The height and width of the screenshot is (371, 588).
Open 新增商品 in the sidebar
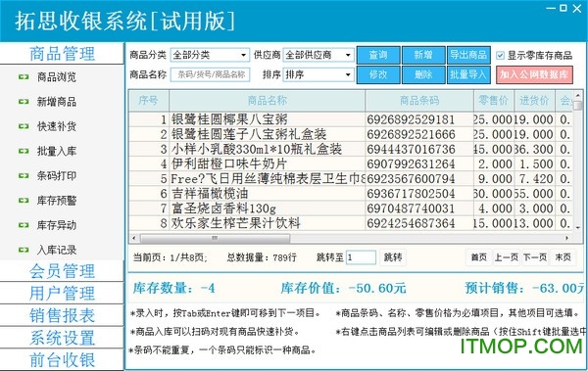pos(56,102)
